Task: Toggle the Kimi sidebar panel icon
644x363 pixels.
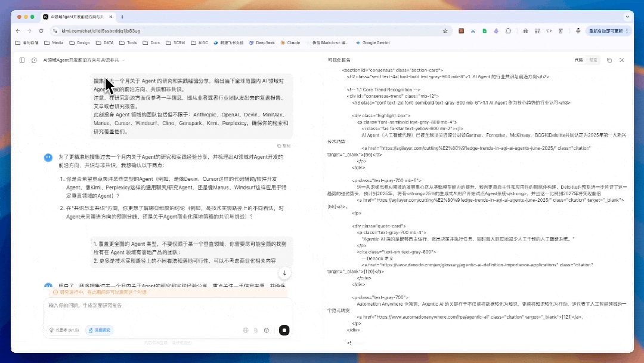Action: (x=22, y=60)
